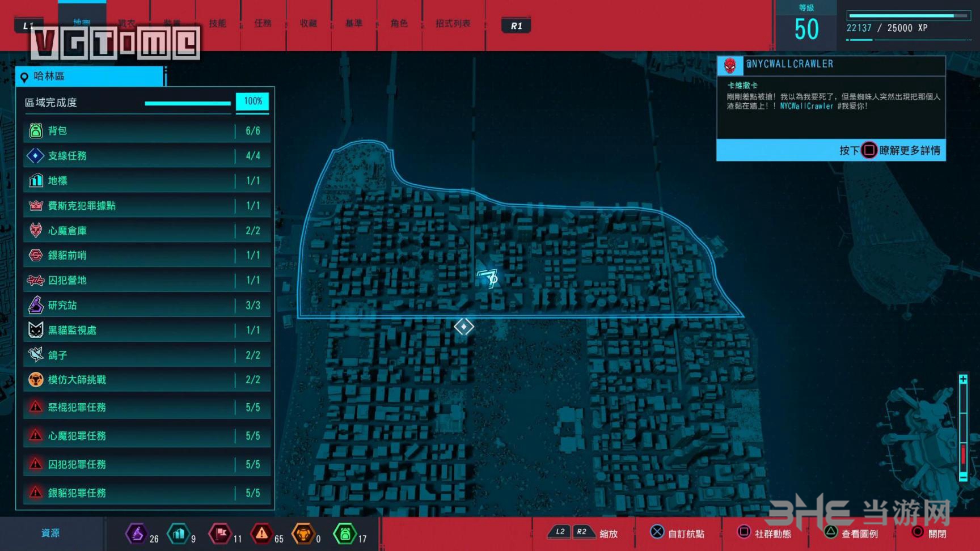Click the 3/3 count in 研究站 row
Screen dimensions: 980x551
pyautogui.click(x=253, y=305)
